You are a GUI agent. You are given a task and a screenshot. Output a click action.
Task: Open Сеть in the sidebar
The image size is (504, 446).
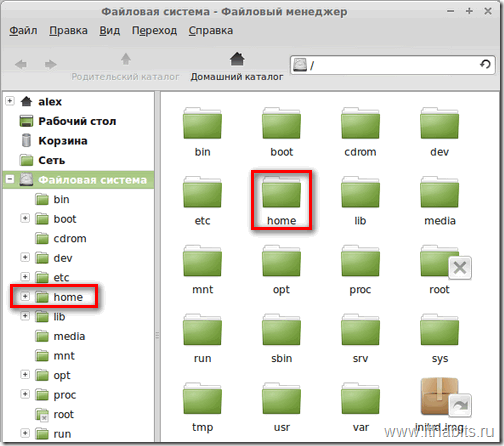(42, 160)
